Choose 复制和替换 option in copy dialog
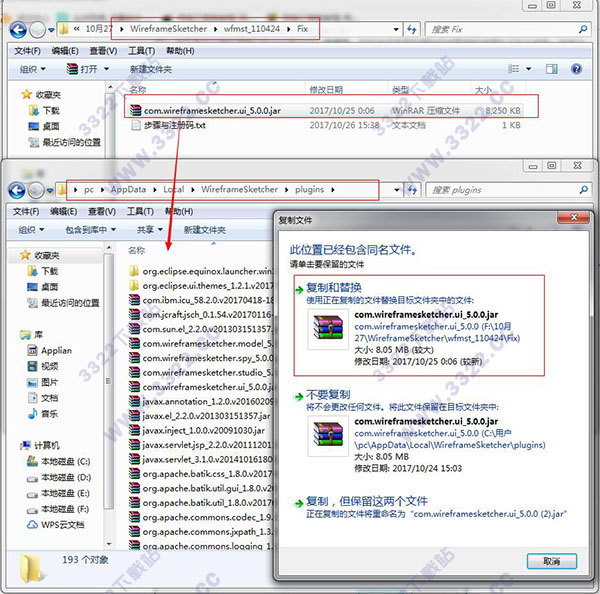Screen dimensions: 600x594 [419, 325]
